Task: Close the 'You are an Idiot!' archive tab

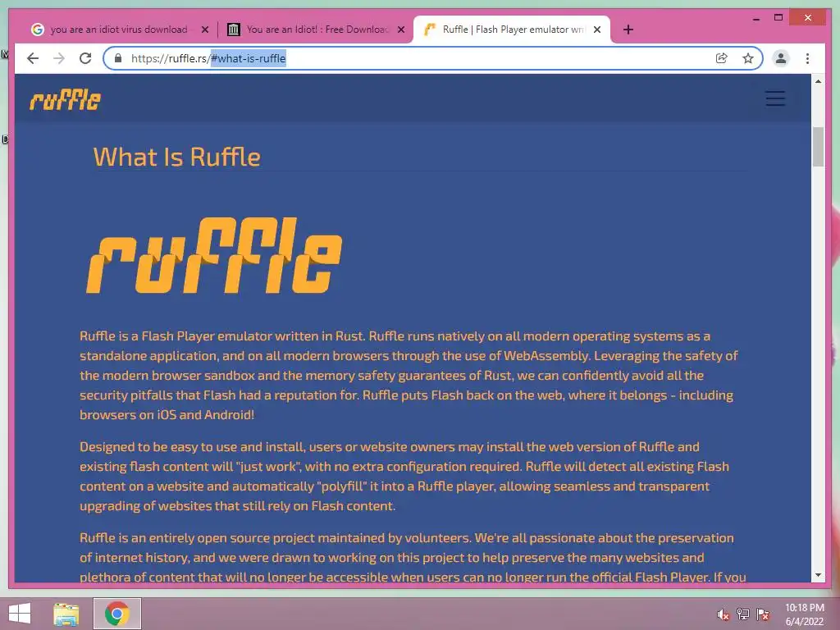Action: (x=400, y=30)
